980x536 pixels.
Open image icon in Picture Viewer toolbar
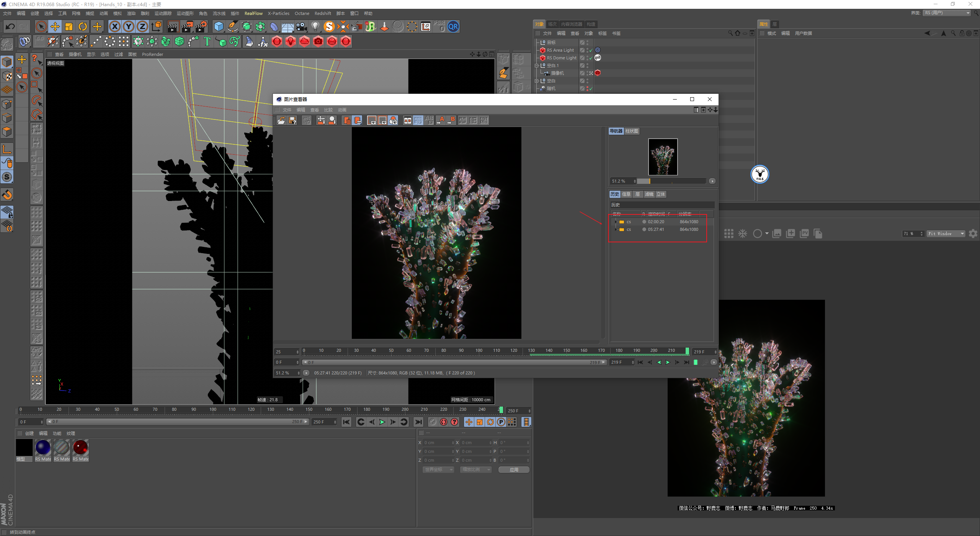(281, 120)
